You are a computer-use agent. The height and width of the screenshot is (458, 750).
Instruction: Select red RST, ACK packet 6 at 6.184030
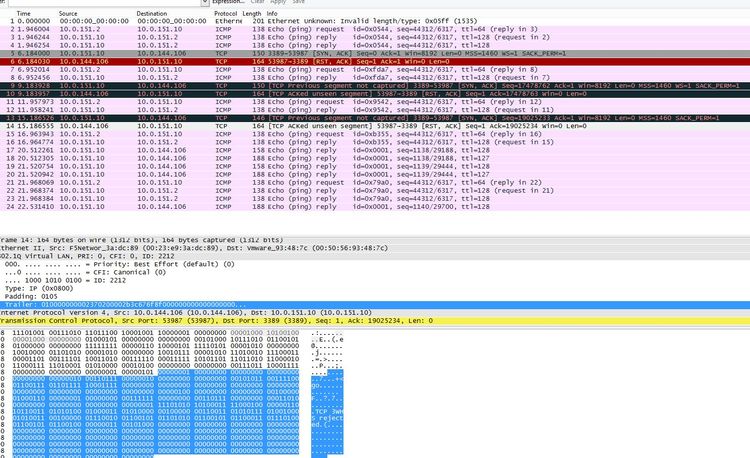(375, 62)
